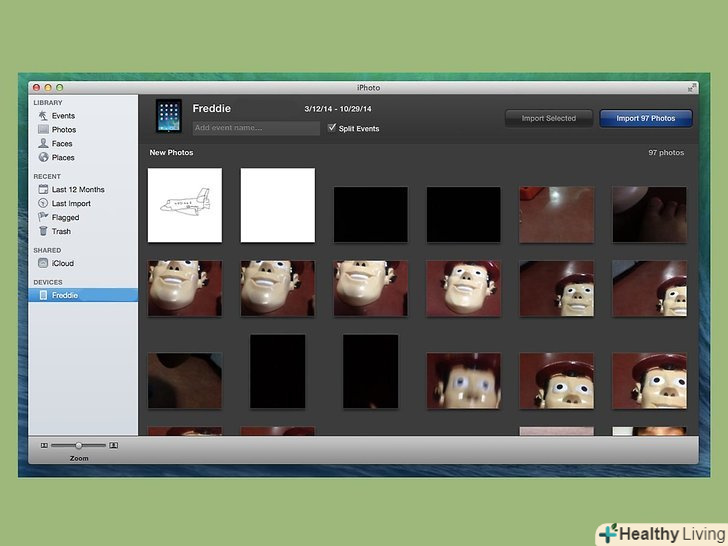Click the small thumbnail size icon beside zoom slider

(44, 445)
